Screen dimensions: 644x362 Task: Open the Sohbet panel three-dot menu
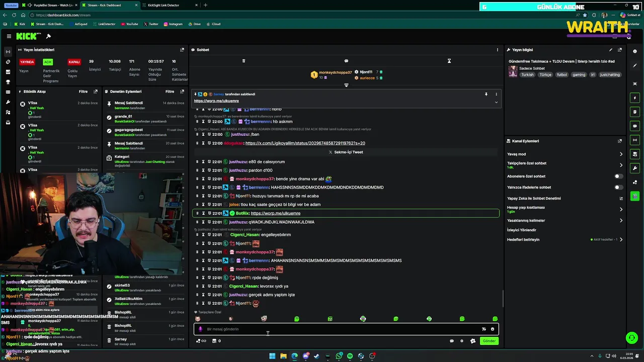pos(498,50)
